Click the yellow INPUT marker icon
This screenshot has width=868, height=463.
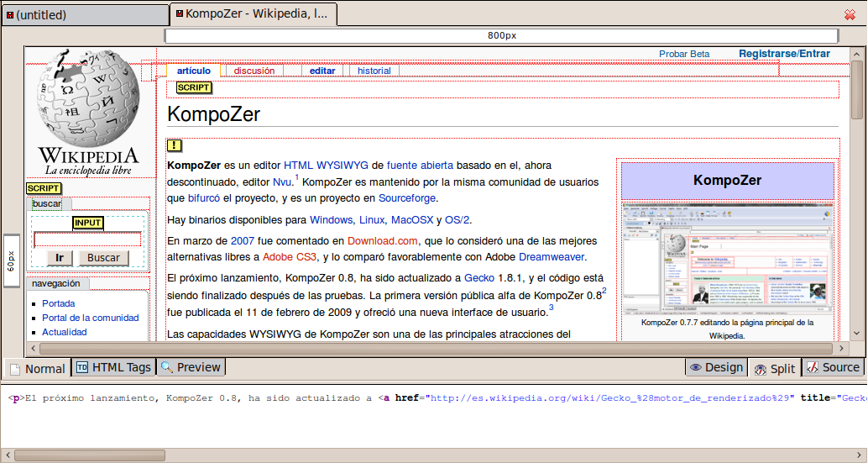pyautogui.click(x=88, y=223)
